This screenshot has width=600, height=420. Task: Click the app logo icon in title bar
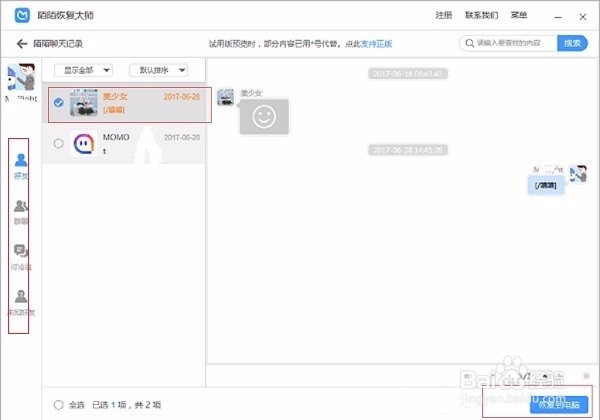[x=22, y=15]
